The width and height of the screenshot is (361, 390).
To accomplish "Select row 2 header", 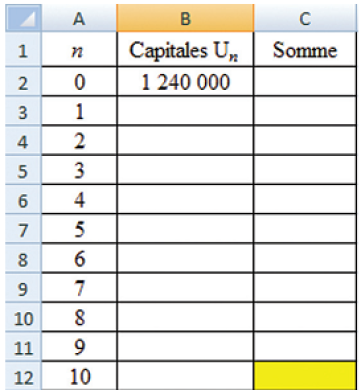I will (x=23, y=82).
